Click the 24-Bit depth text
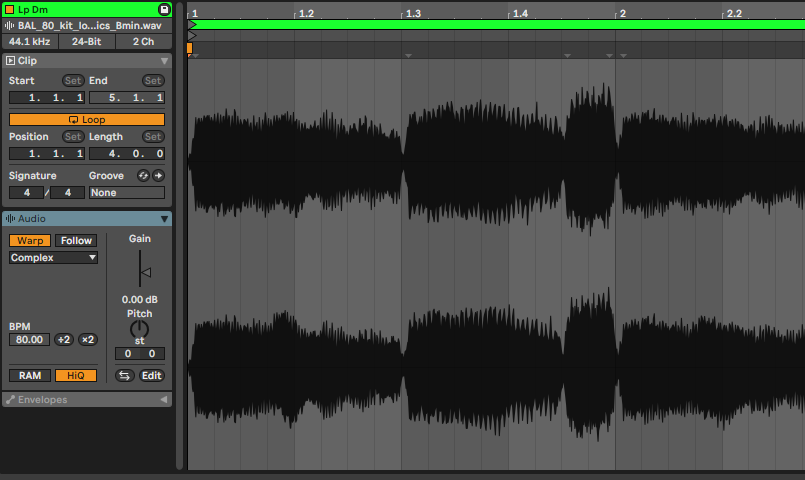This screenshot has height=480, width=805. [86, 42]
